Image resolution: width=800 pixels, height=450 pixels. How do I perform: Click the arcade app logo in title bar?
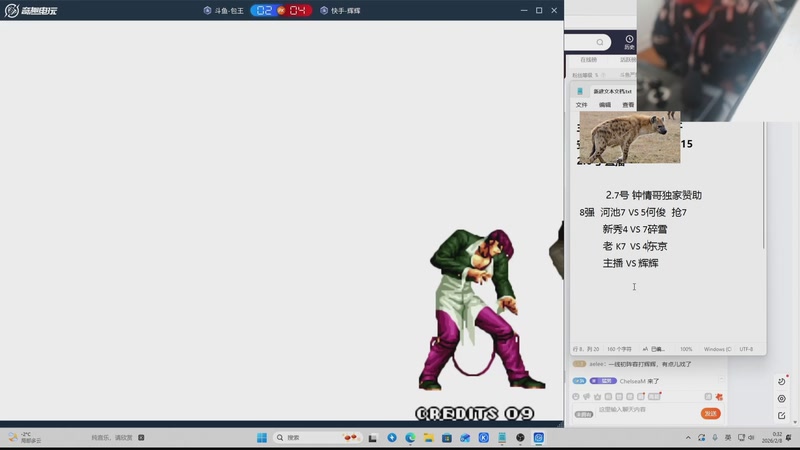(12, 10)
